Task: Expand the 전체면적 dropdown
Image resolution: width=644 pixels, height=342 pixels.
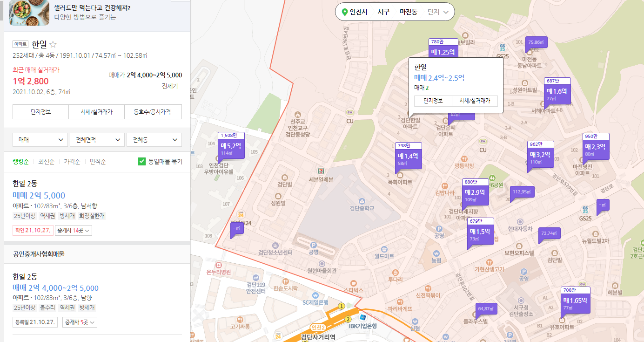Action: [97, 139]
